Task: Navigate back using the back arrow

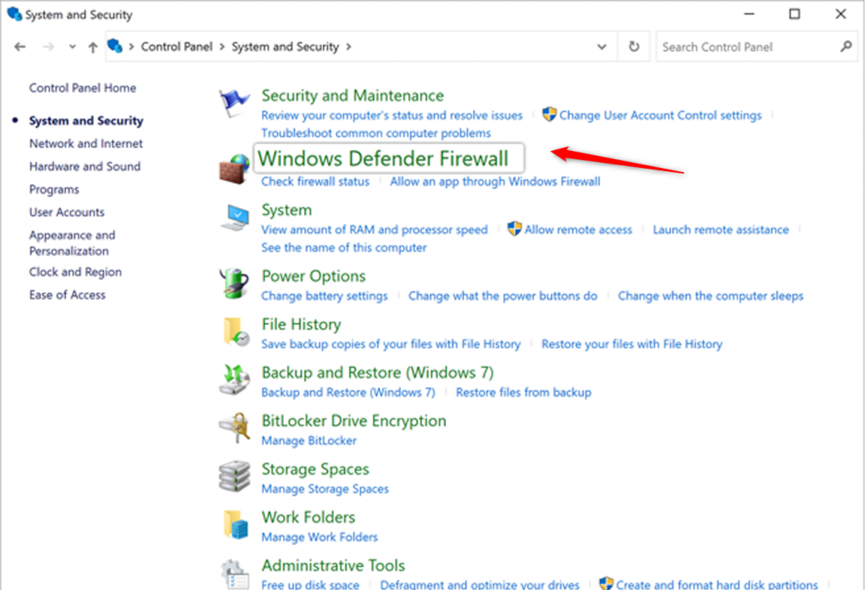Action: [20, 47]
